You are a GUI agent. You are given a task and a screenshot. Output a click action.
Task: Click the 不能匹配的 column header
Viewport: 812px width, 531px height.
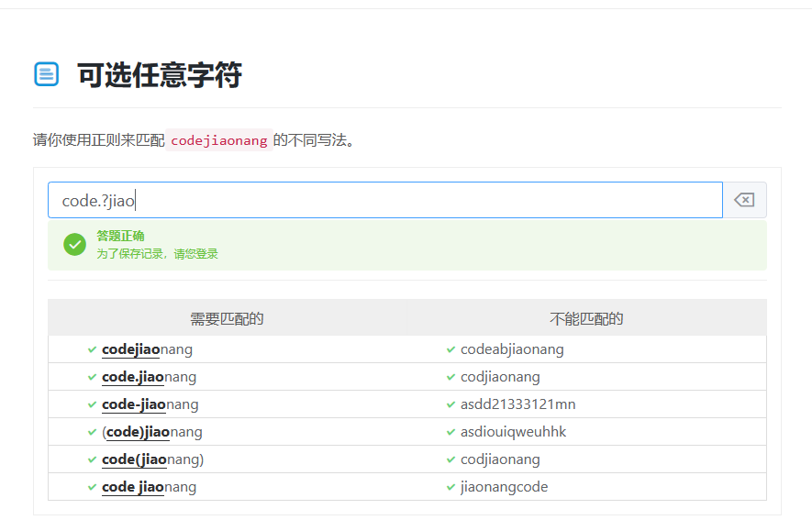point(586,318)
